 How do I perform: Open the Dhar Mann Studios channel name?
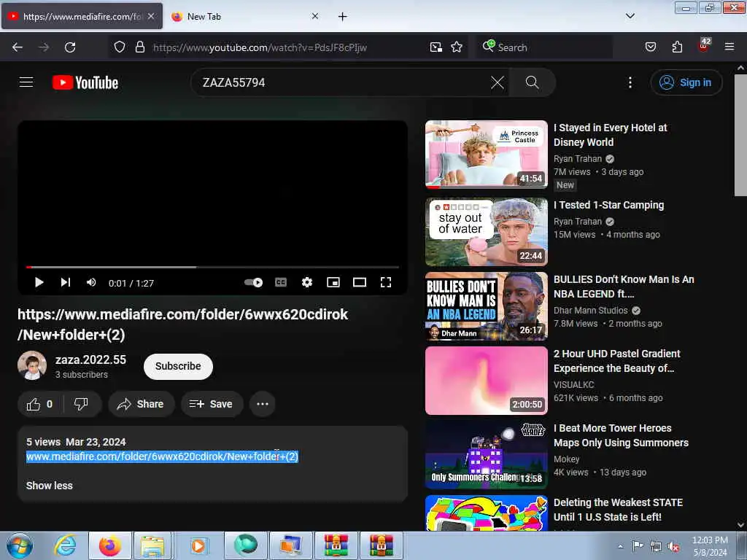[x=591, y=311]
